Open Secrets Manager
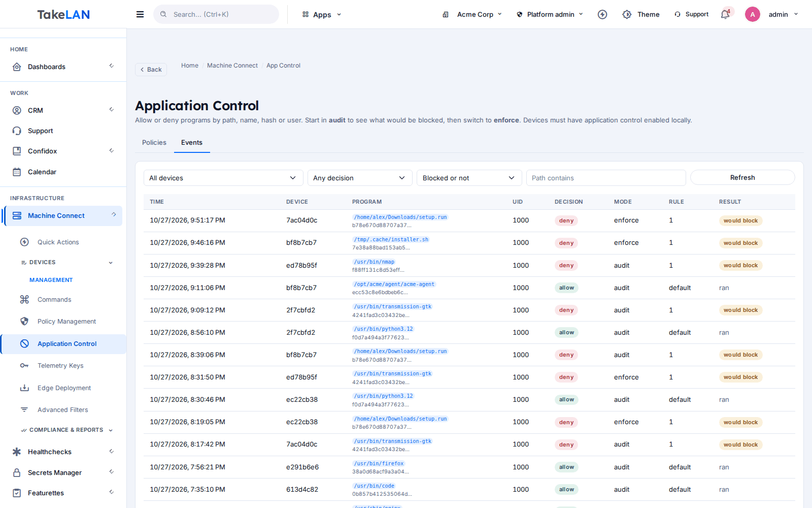The image size is (812, 508). [x=63, y=472]
